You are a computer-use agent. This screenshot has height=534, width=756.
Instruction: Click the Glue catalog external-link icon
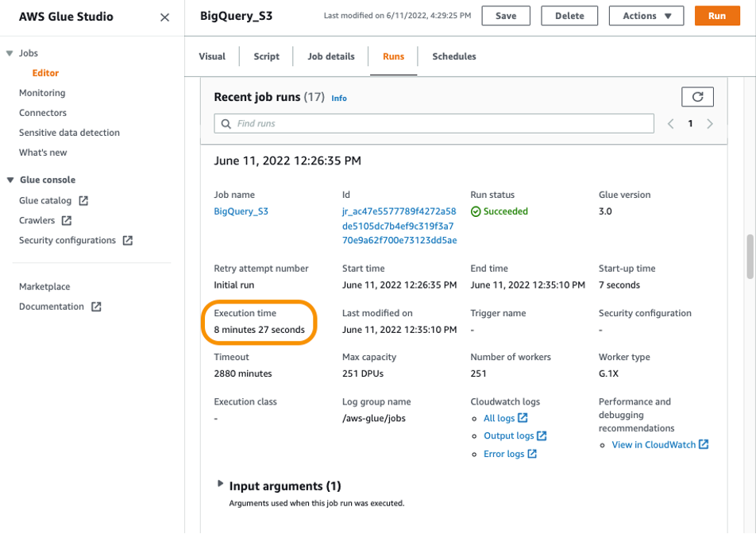click(x=83, y=200)
